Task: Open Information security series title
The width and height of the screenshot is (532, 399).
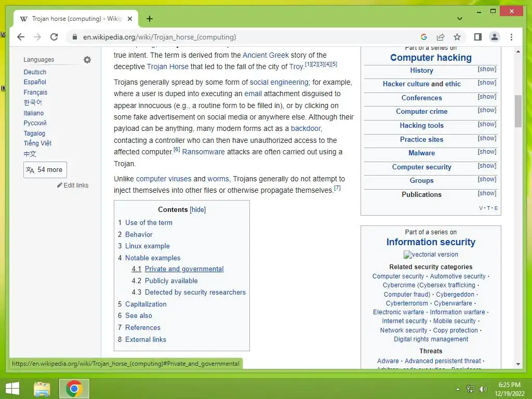Action: (x=431, y=242)
